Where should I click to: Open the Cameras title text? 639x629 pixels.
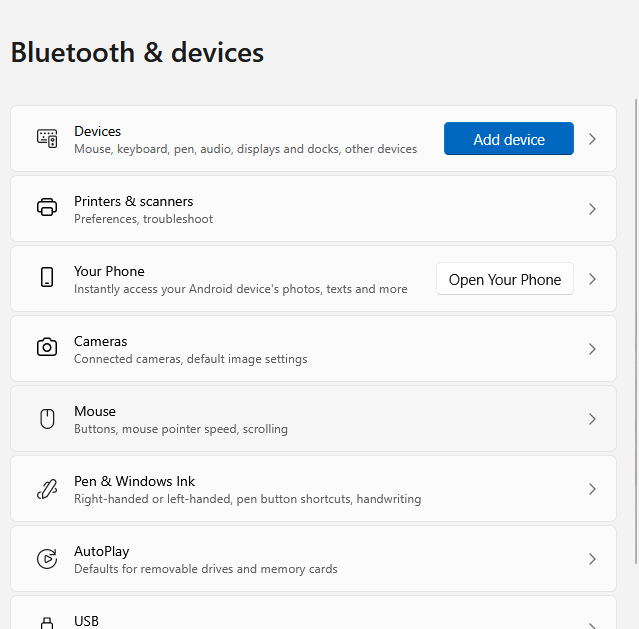pyautogui.click(x=101, y=341)
